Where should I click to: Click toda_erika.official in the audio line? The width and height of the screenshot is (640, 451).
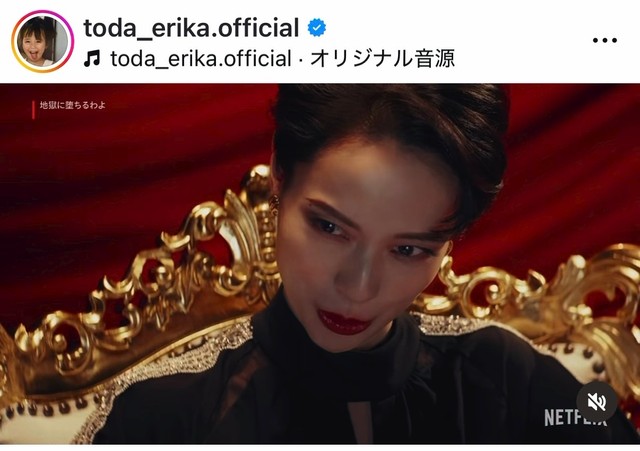200,59
